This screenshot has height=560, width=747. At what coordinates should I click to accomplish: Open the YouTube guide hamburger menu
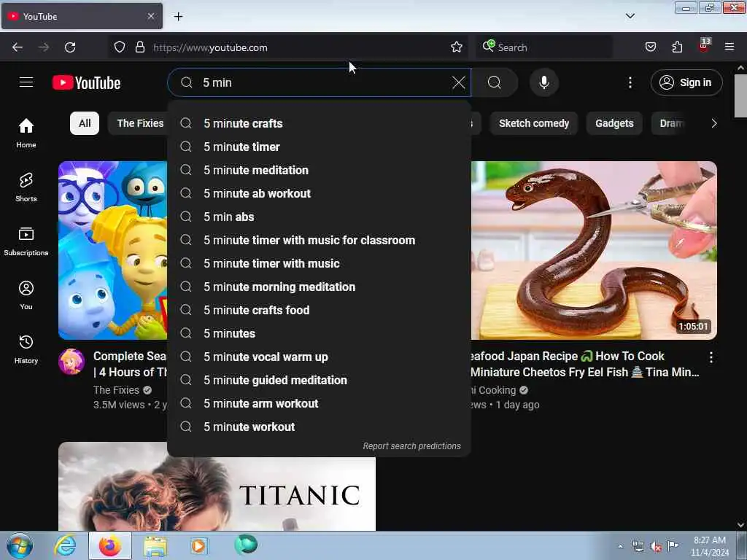point(26,82)
